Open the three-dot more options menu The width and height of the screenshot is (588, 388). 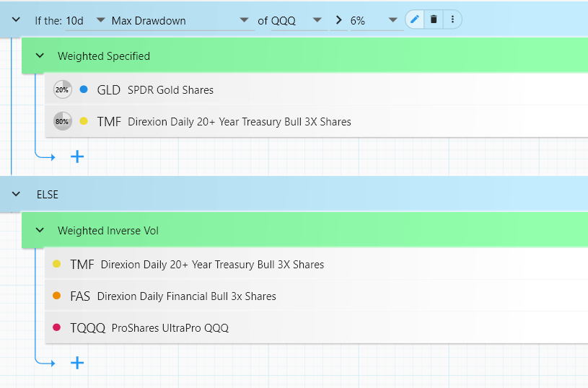452,19
